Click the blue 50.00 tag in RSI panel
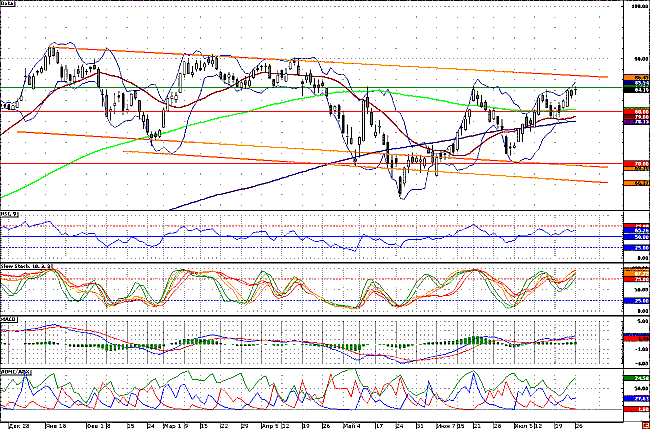The height and width of the screenshot is (429, 650). click(x=636, y=238)
